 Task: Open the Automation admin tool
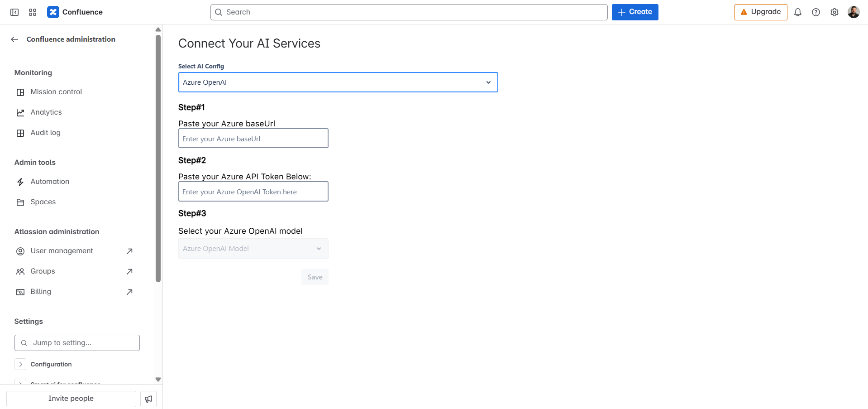tap(50, 182)
